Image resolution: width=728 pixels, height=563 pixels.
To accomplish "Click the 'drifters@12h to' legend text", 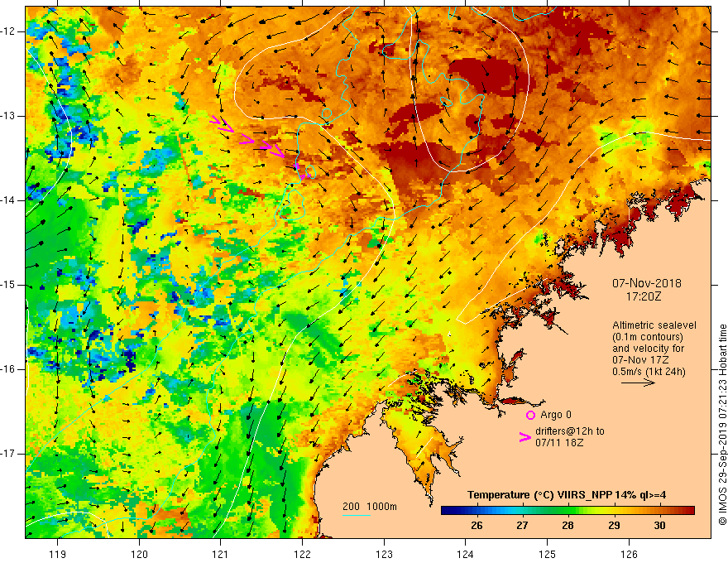I will coord(570,431).
